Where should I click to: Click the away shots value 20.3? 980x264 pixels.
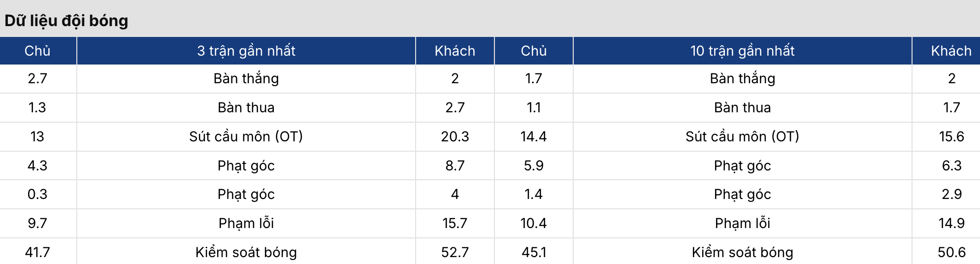pyautogui.click(x=455, y=136)
